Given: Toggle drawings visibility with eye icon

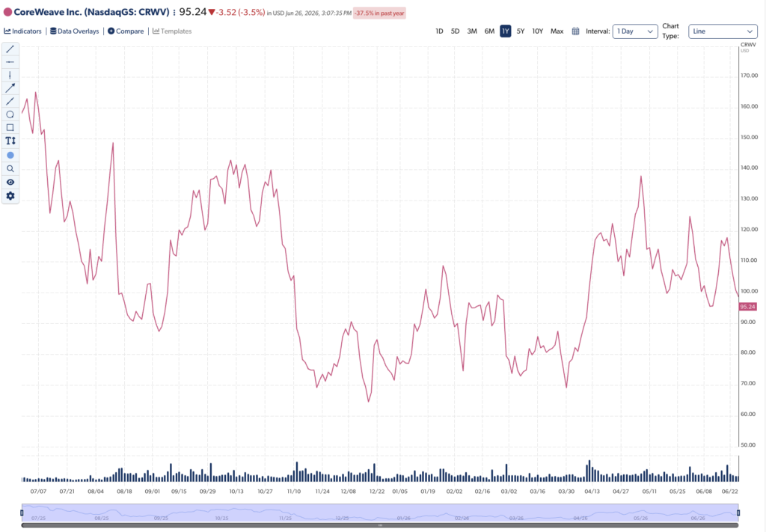Looking at the screenshot, I should pos(10,183).
